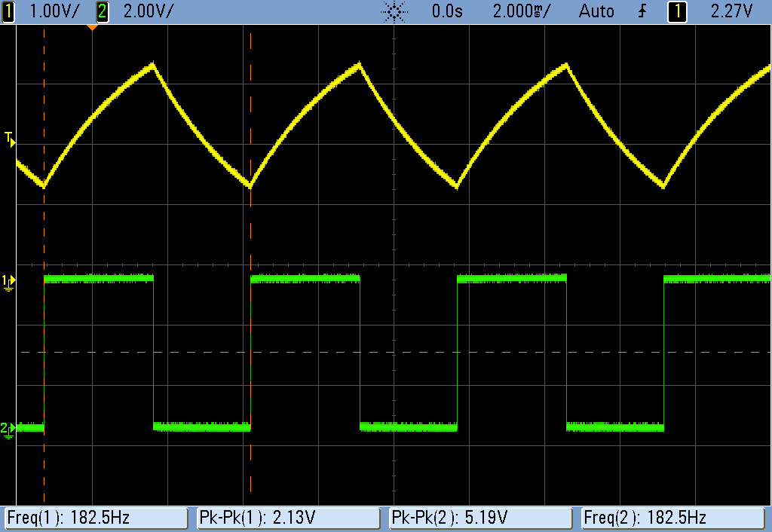This screenshot has height=532, width=772.
Task: Click the delay reference star icon
Action: click(394, 11)
